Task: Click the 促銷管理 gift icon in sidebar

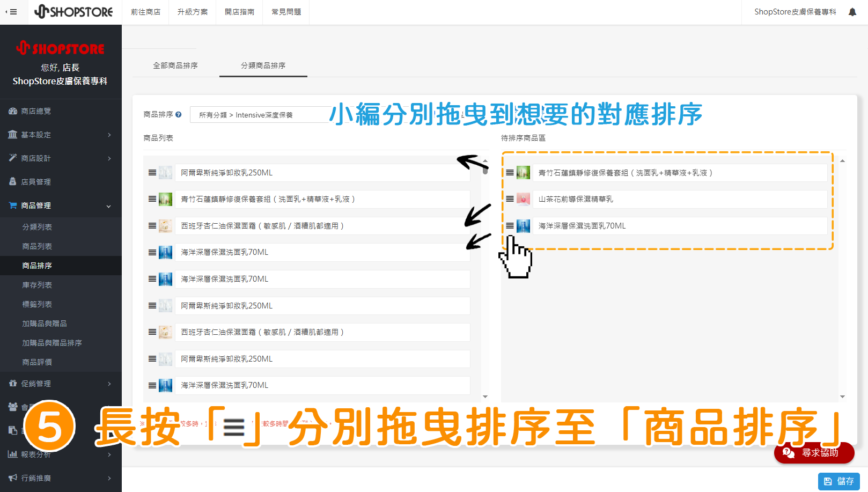Action: click(x=13, y=383)
